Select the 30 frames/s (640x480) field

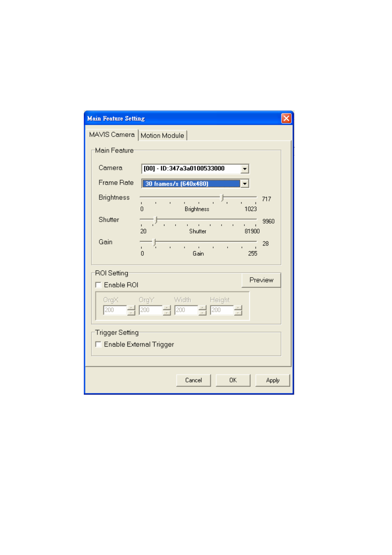[191, 183]
